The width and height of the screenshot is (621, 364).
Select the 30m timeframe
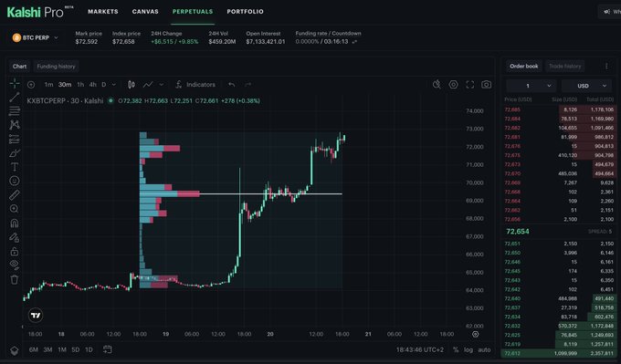pos(65,85)
